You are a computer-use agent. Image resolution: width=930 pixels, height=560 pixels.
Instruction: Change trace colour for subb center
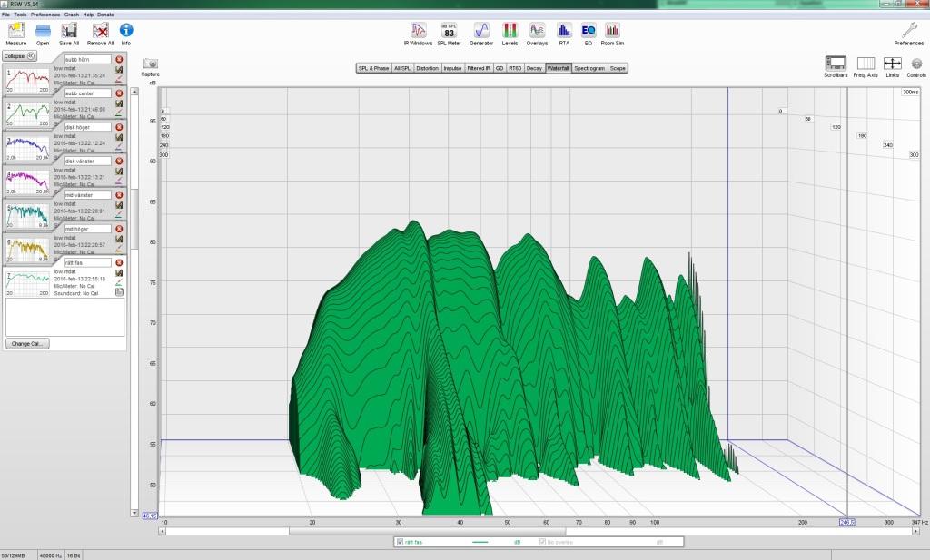click(x=119, y=112)
